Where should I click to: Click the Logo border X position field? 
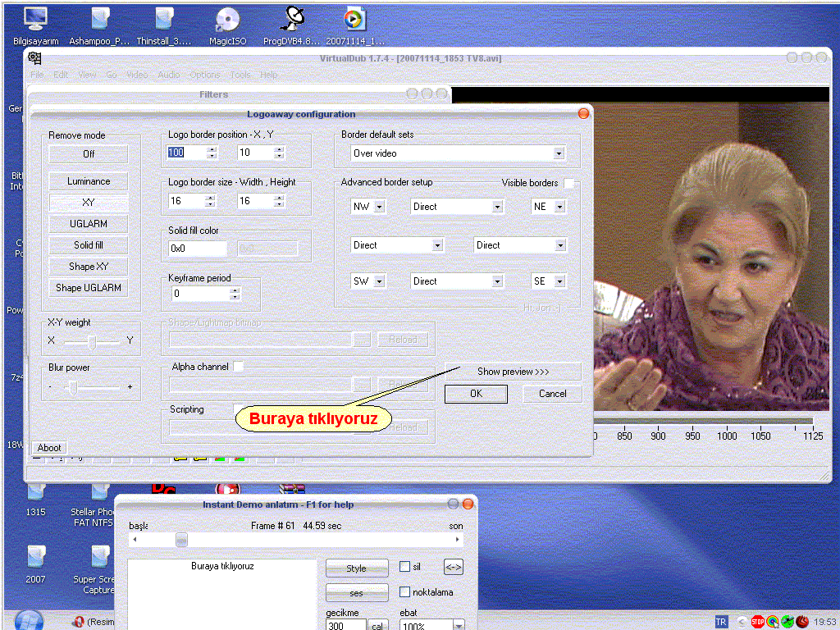pos(186,153)
